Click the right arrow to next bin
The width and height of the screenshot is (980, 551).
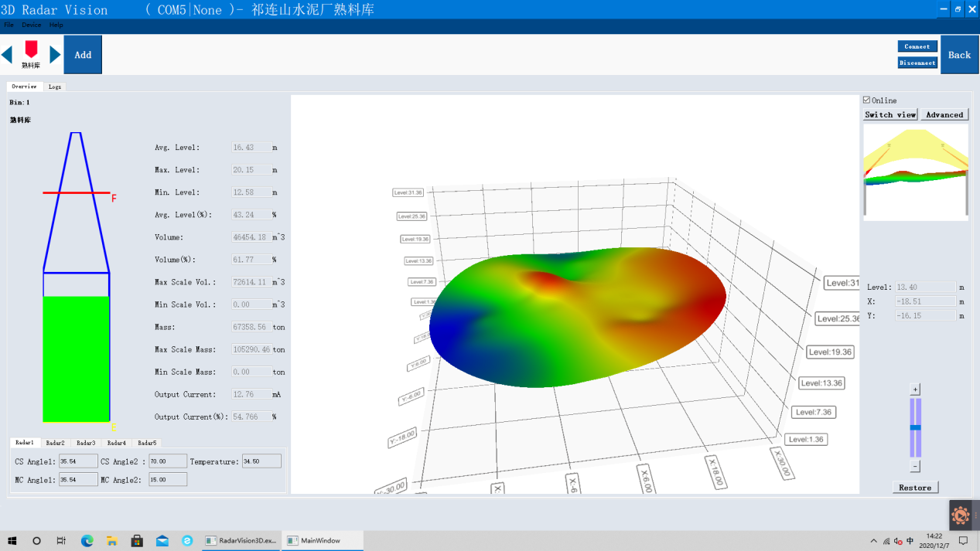55,55
